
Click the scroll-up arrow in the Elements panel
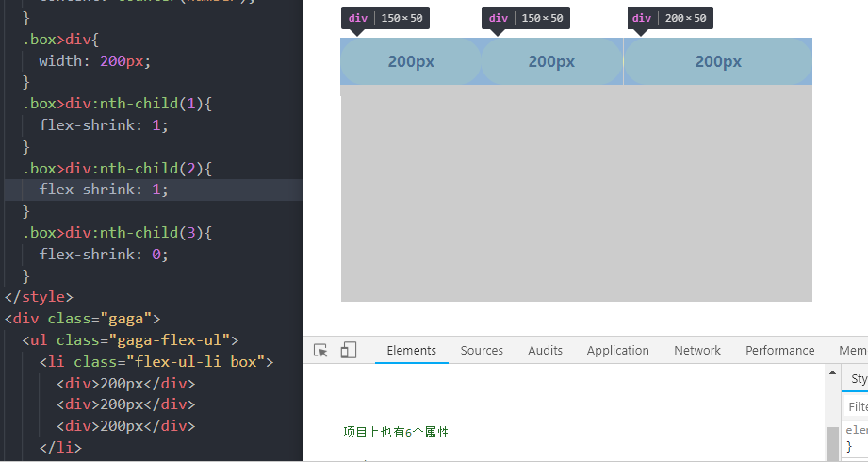(832, 372)
